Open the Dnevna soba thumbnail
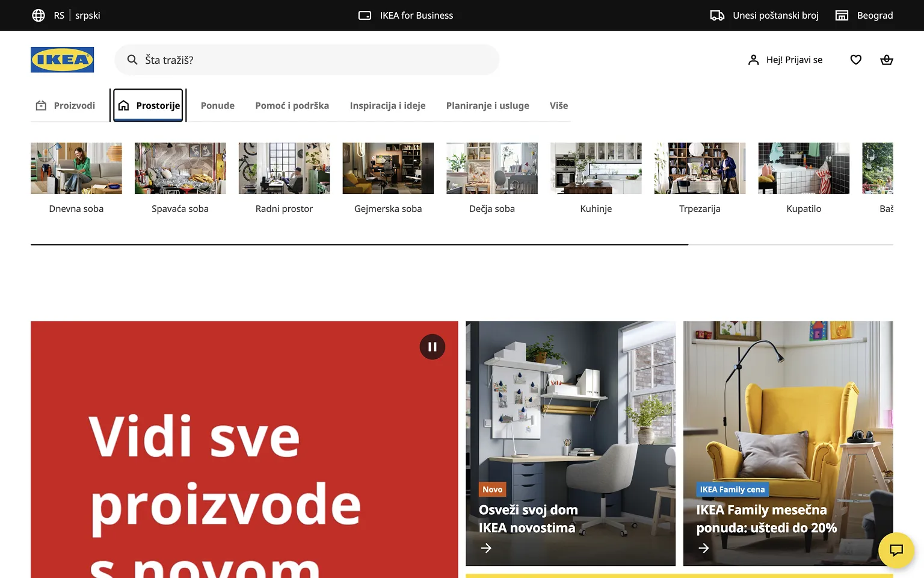Image resolution: width=924 pixels, height=578 pixels. click(x=76, y=168)
